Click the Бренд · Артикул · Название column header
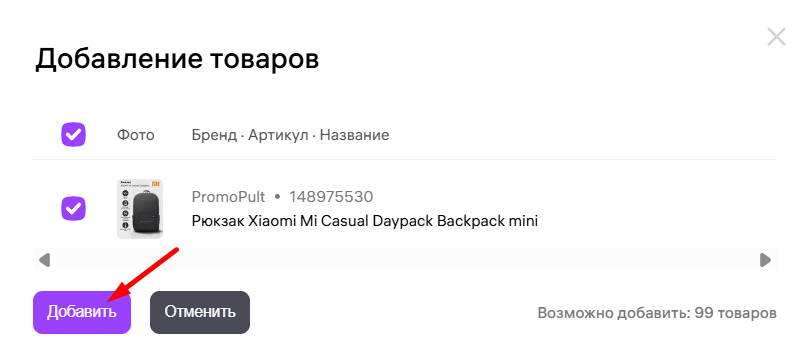Viewport: 812px width, 362px height. [x=291, y=136]
